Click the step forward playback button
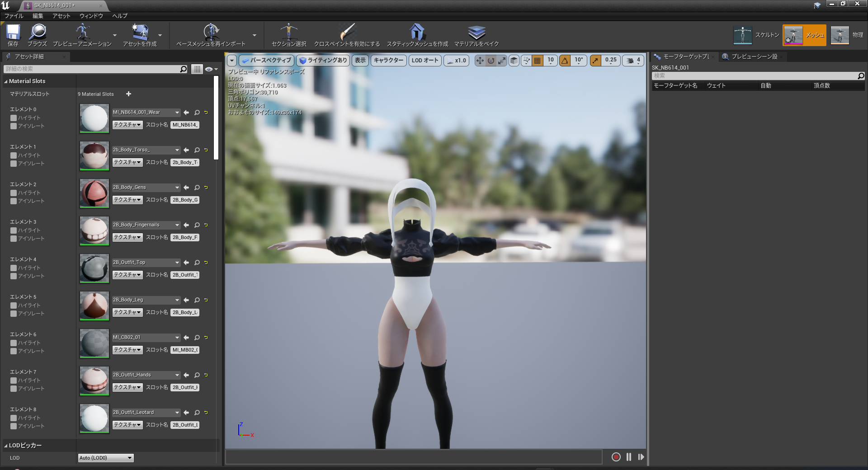 (641, 457)
